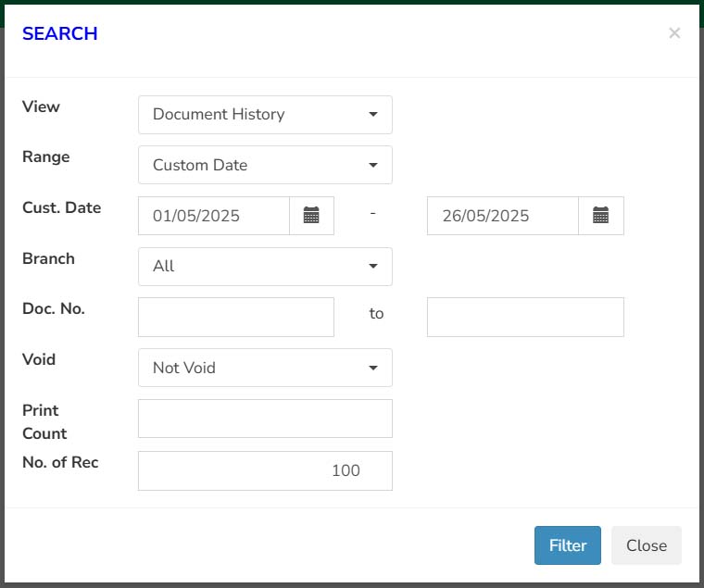Open the start date calendar picker
This screenshot has width=704, height=588.
(311, 216)
